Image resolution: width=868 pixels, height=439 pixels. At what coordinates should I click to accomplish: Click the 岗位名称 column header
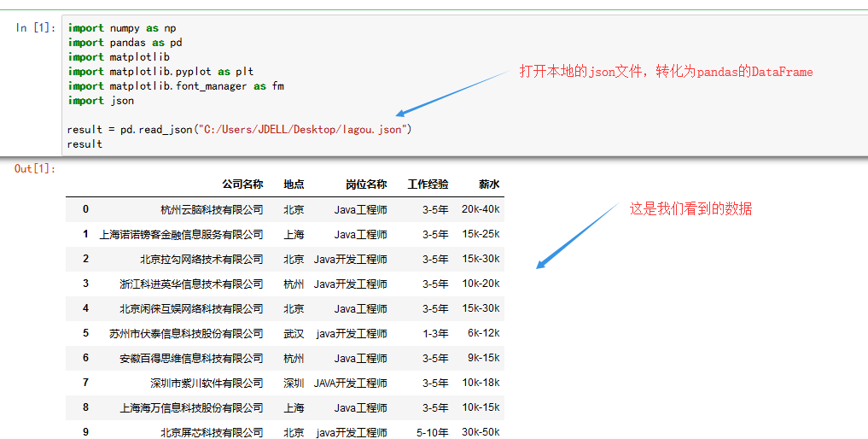pyautogui.click(x=366, y=184)
